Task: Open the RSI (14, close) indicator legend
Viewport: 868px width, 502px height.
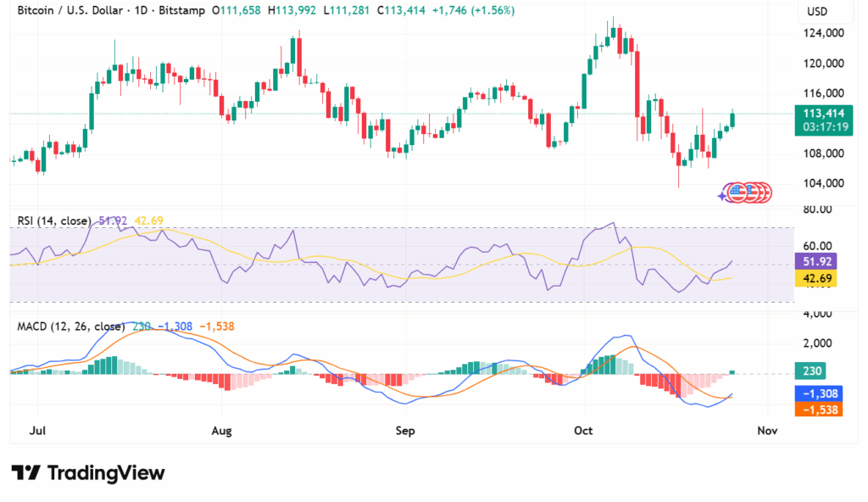Action: click(x=54, y=221)
